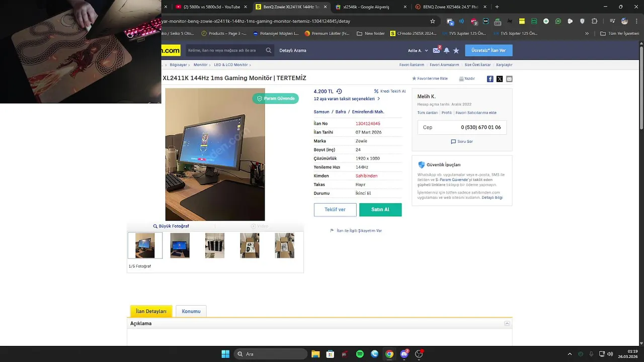Click Detaylı Arama link
This screenshot has width=644, height=362.
click(x=293, y=50)
